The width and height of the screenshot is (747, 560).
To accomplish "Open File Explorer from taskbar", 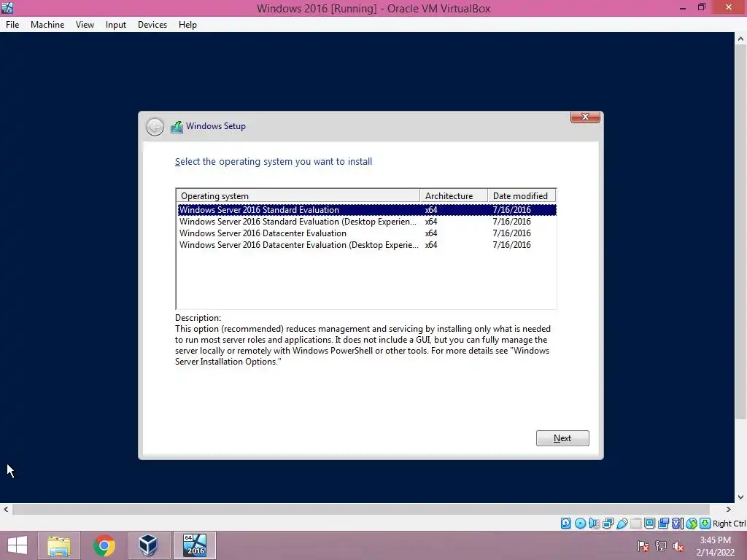I will click(59, 545).
